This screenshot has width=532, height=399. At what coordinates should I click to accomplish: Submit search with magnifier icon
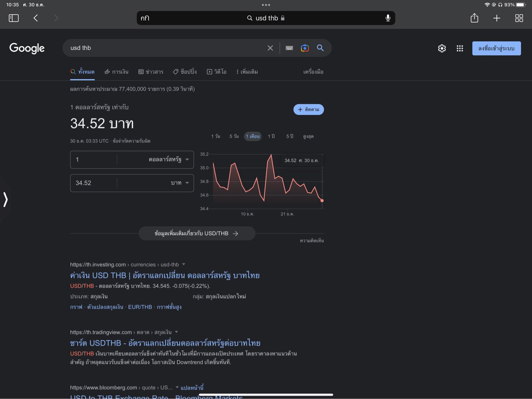coord(320,48)
